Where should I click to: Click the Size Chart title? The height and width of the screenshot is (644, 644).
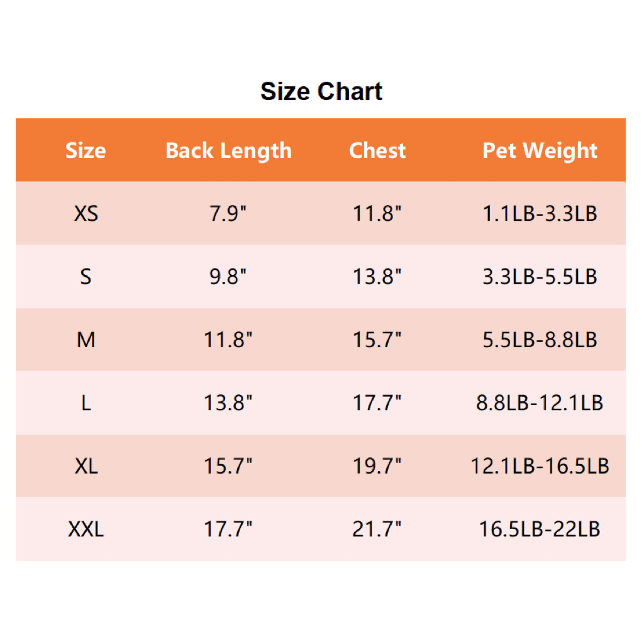click(321, 92)
